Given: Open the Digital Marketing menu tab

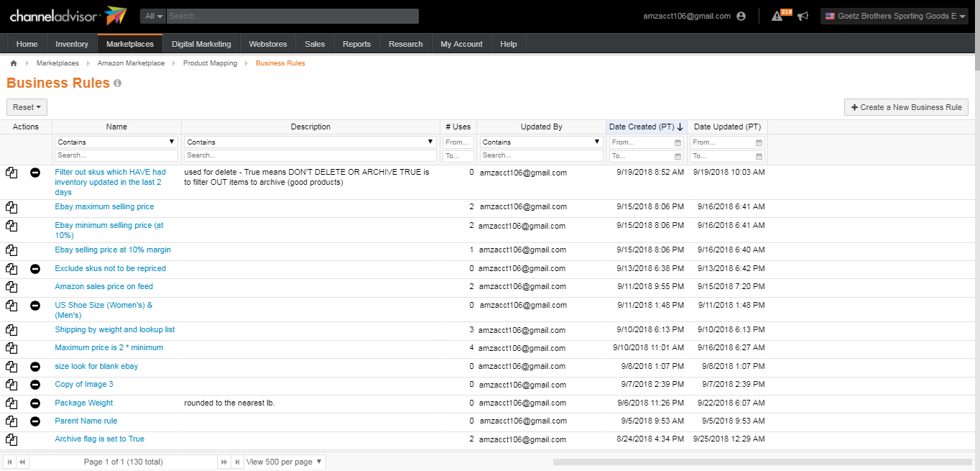Looking at the screenshot, I should point(201,44).
